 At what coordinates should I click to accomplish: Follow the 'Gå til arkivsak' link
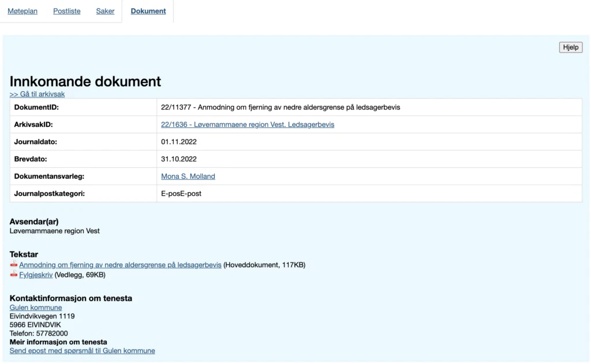coord(37,94)
